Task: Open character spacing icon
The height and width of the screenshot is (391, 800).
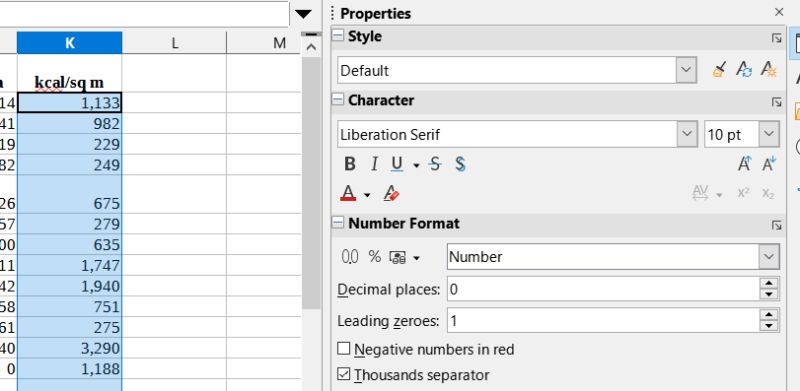Action: pos(700,193)
